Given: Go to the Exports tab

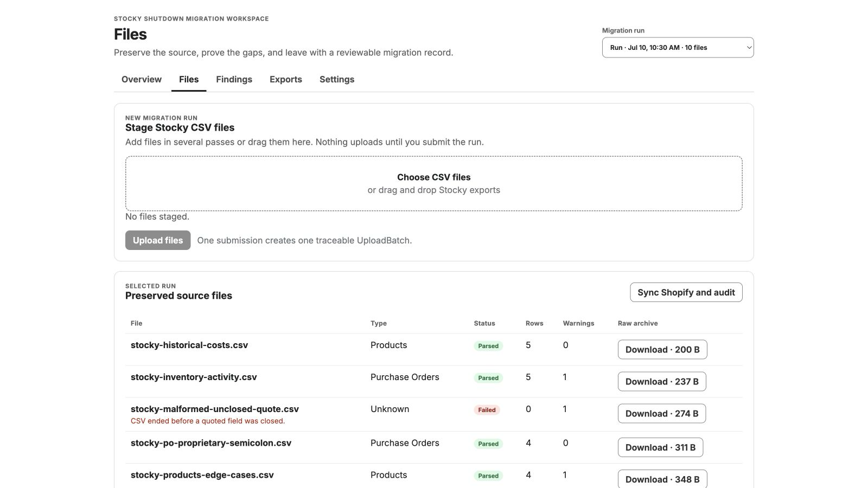Looking at the screenshot, I should 286,79.
